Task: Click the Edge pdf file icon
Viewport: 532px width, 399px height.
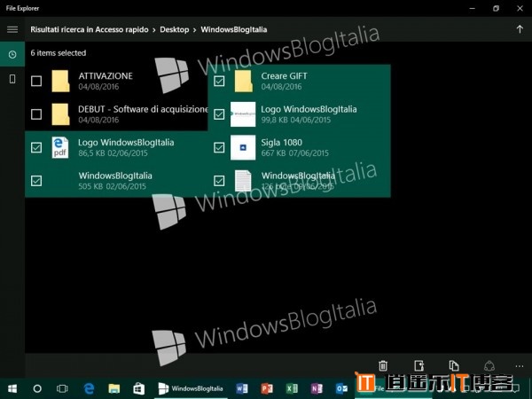Action: (60, 147)
